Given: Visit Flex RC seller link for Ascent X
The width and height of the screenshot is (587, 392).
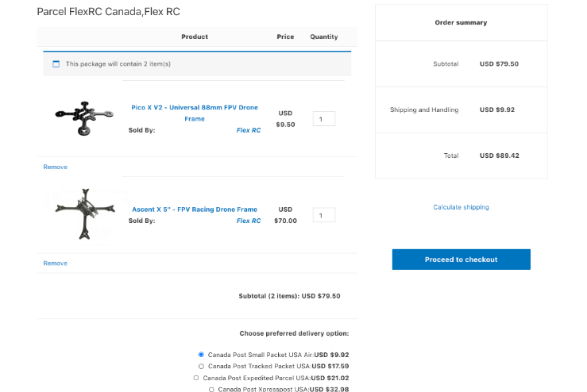Looking at the screenshot, I should [249, 221].
